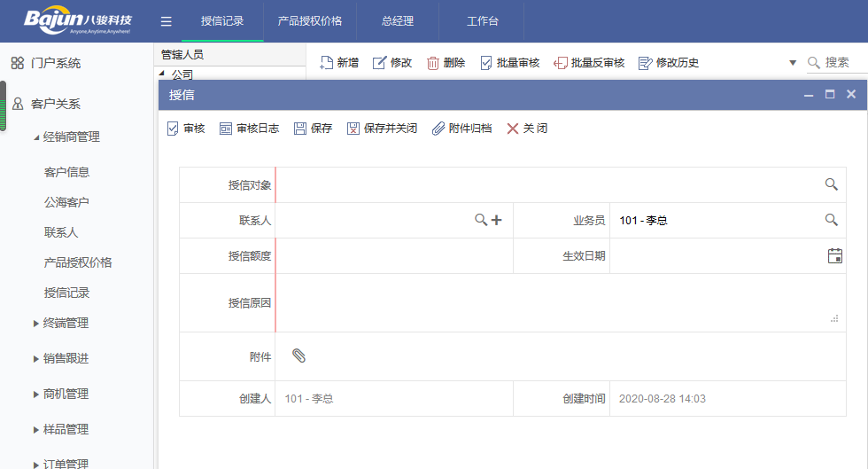Switch to the 产品授权价格 tab
The height and width of the screenshot is (469, 868).
(309, 21)
